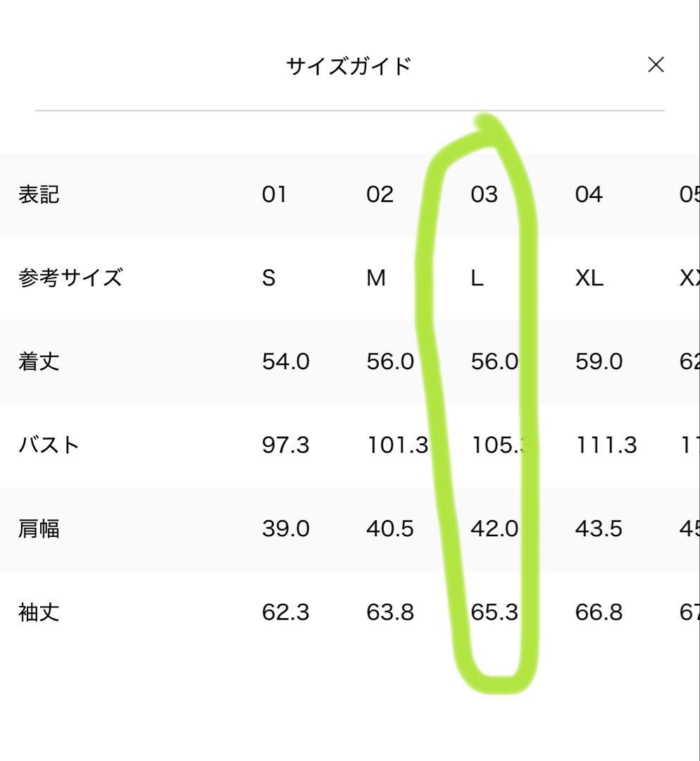Select the 着丈 row label

[x=39, y=362]
